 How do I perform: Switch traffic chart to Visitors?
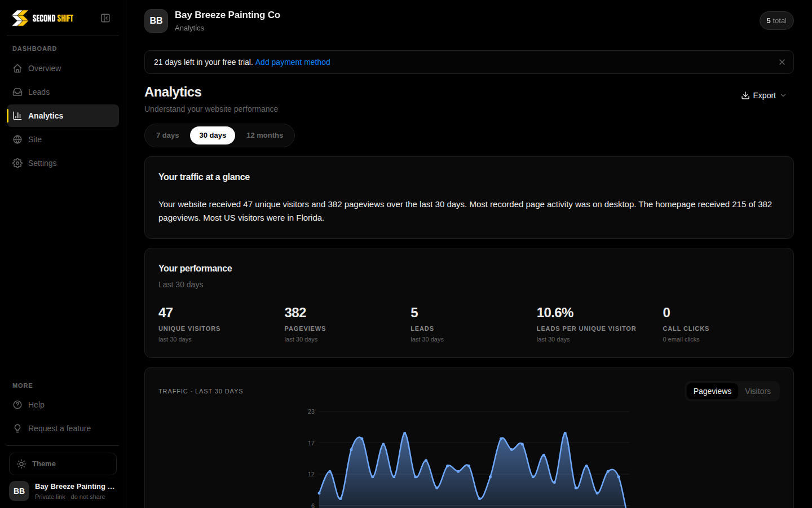[x=757, y=391]
